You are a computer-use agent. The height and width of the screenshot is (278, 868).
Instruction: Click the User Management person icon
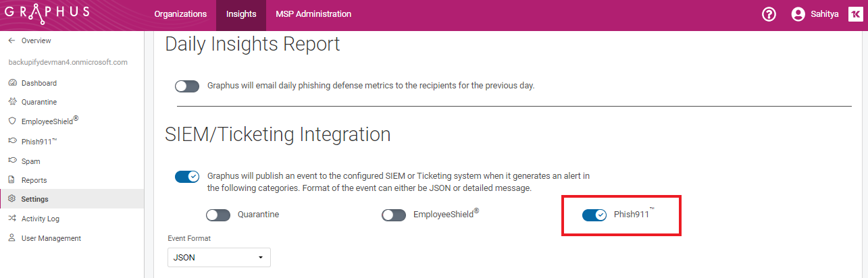pos(12,238)
